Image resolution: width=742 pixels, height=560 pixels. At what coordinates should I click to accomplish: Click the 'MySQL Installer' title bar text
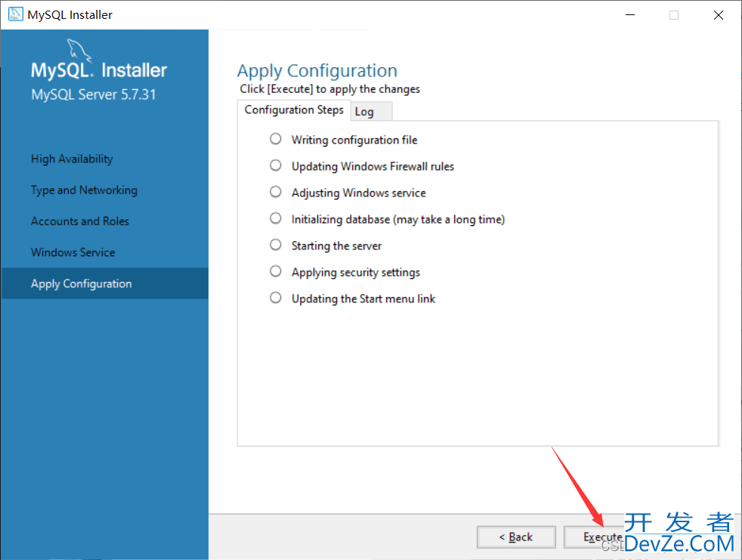(70, 14)
